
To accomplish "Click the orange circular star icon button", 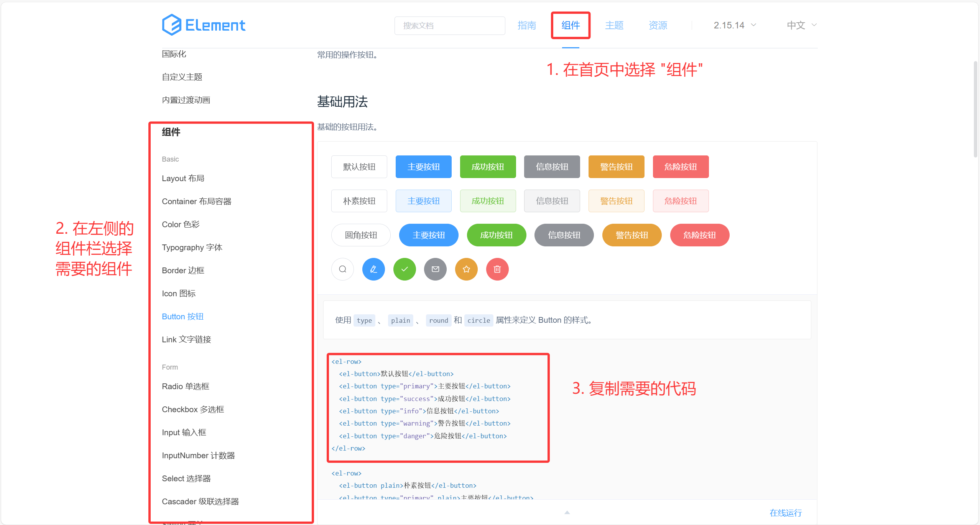I will click(466, 269).
